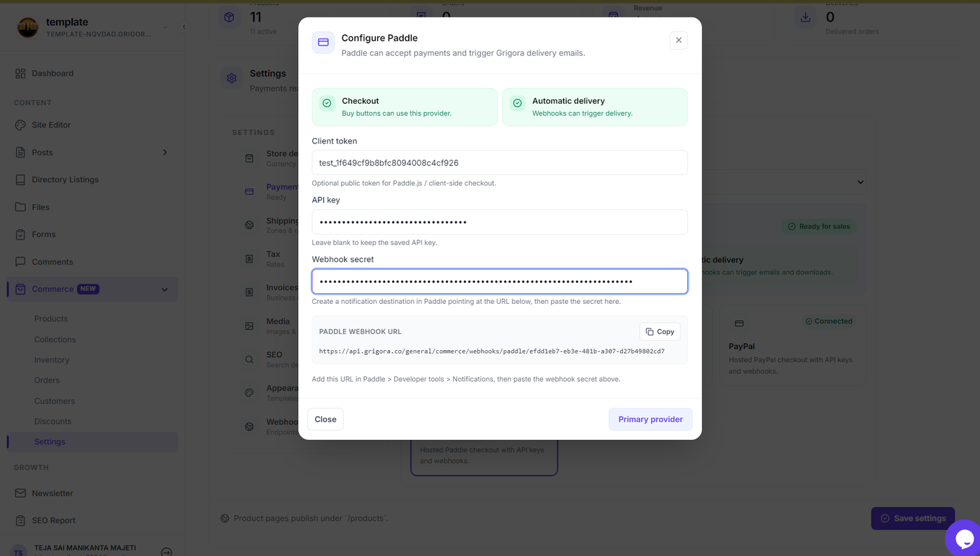Click the template site avatar
This screenshot has width=980, height=556.
(27, 27)
